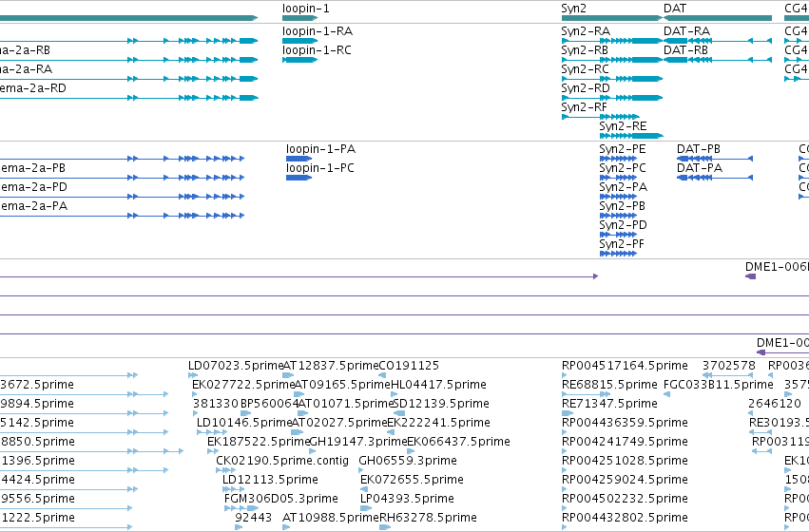Viewport: 809px width, 532px height.
Task: Click EST EK222241.5prime
Action: pyautogui.click(x=438, y=423)
